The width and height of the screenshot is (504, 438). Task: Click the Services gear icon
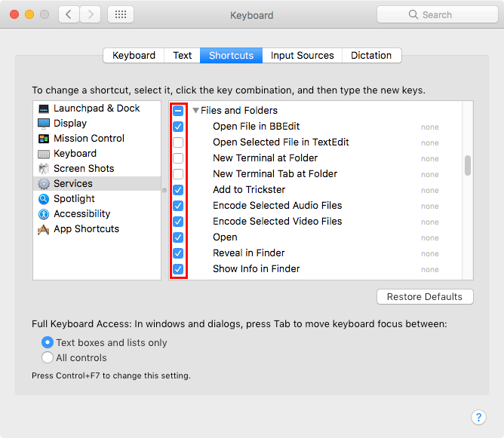pos(44,184)
